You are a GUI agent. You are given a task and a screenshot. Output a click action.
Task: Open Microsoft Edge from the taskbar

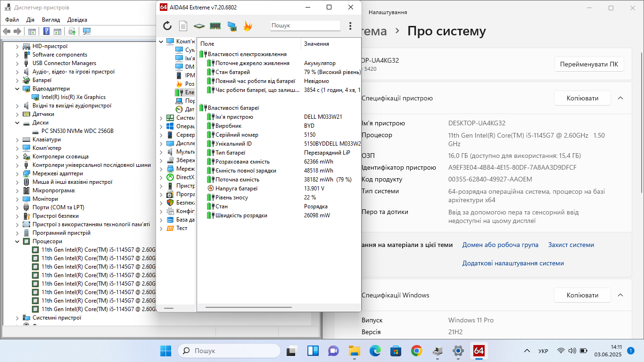tap(375, 351)
